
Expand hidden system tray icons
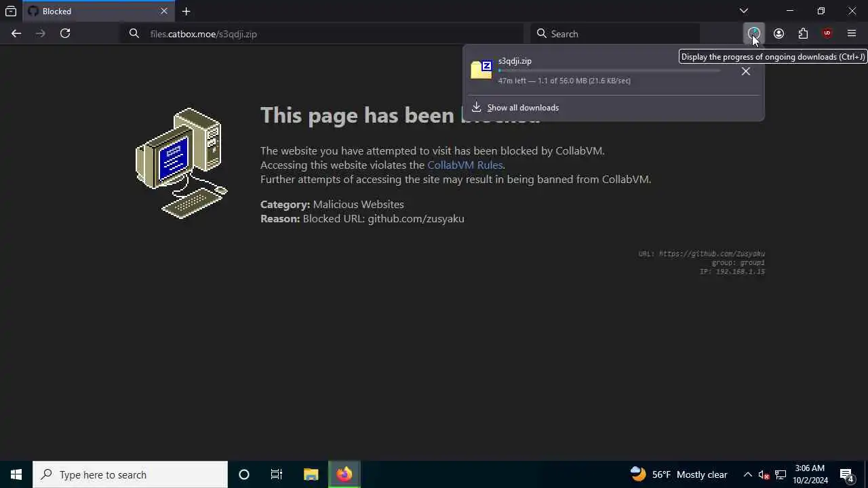tap(747, 474)
